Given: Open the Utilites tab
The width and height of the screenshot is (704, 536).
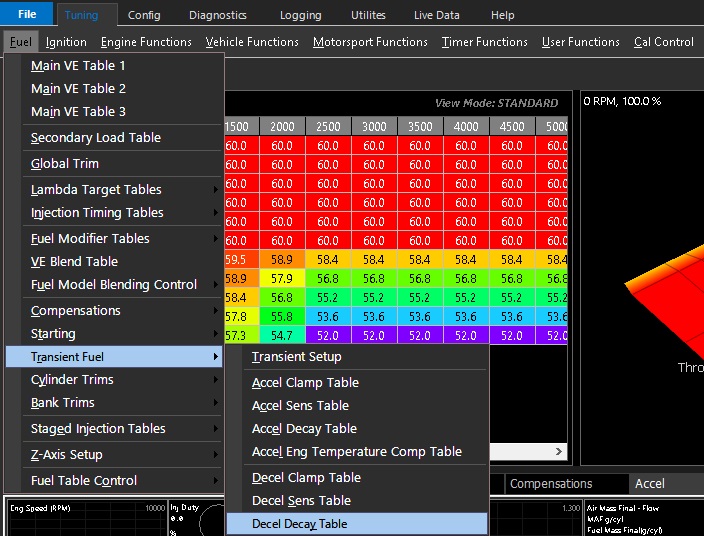Looking at the screenshot, I should pos(368,15).
